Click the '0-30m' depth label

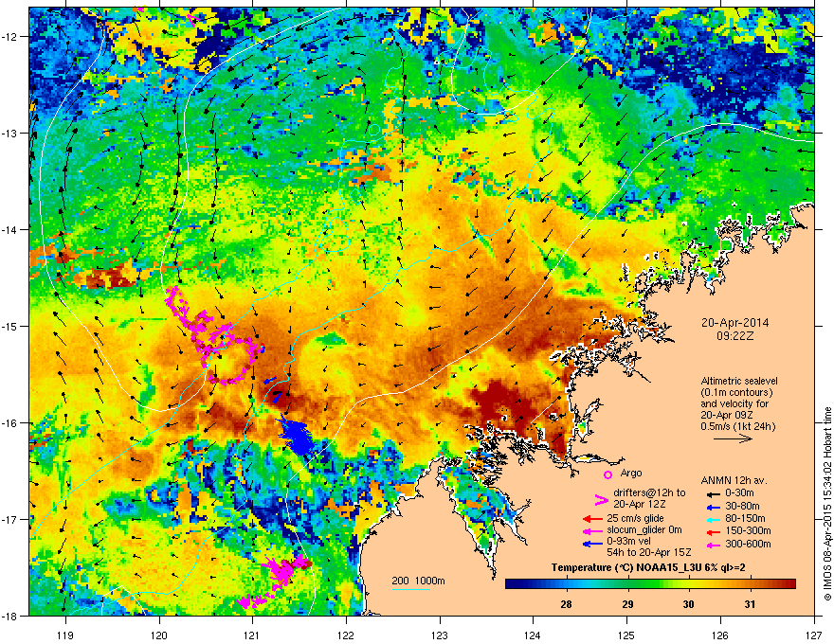739,493
